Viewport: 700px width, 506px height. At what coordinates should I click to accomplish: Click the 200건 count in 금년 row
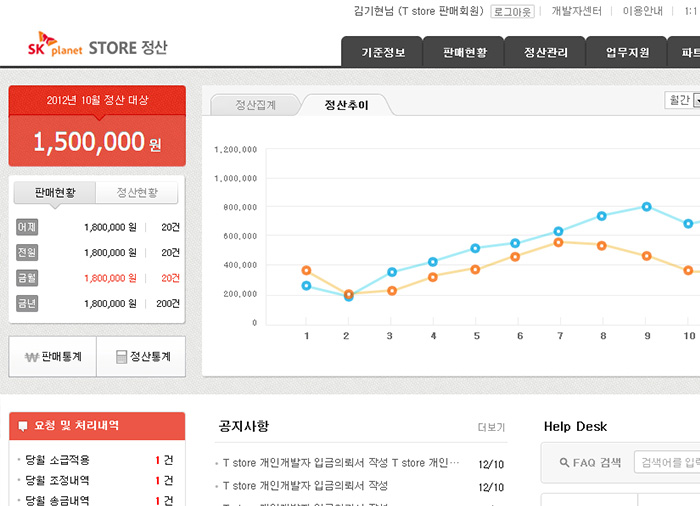(x=168, y=304)
